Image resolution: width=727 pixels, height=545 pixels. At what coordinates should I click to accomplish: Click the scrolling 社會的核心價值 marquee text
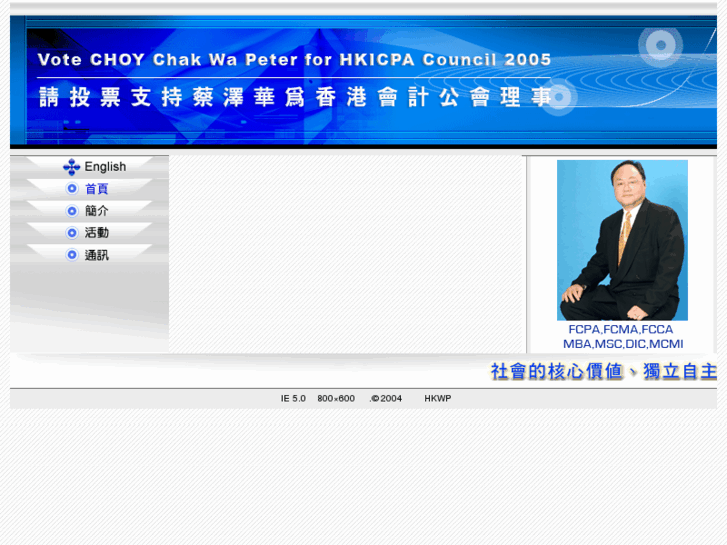[604, 372]
